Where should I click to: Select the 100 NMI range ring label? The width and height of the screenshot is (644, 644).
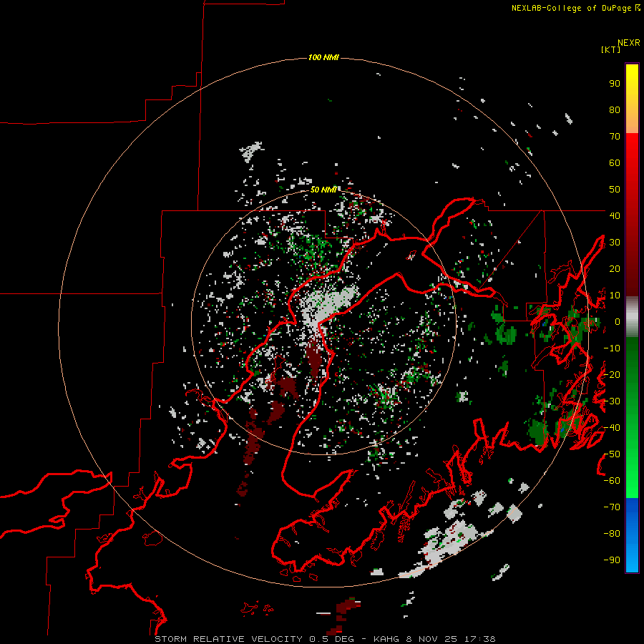click(323, 57)
